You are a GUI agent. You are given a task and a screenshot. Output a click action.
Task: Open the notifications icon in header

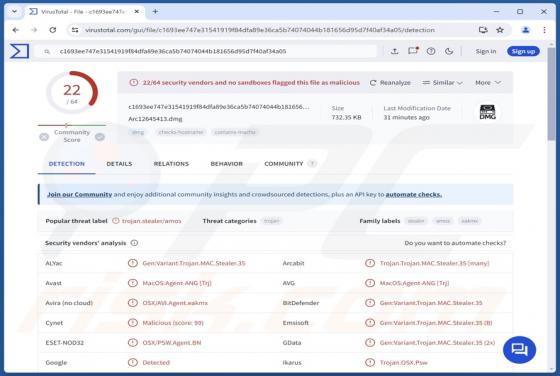pos(413,51)
